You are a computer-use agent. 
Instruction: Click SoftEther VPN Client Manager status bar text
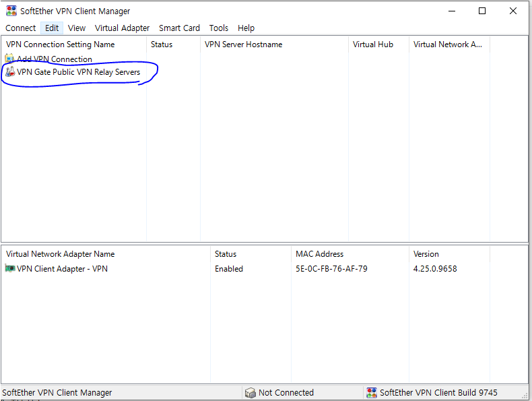57,393
